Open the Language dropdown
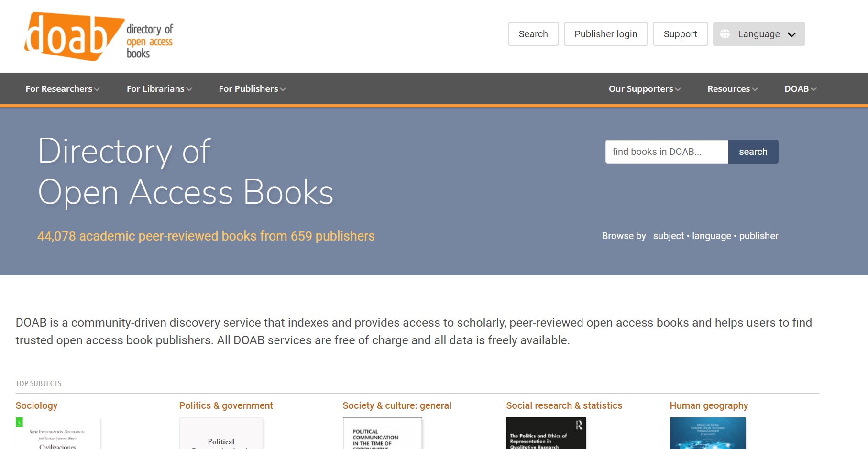 click(759, 34)
